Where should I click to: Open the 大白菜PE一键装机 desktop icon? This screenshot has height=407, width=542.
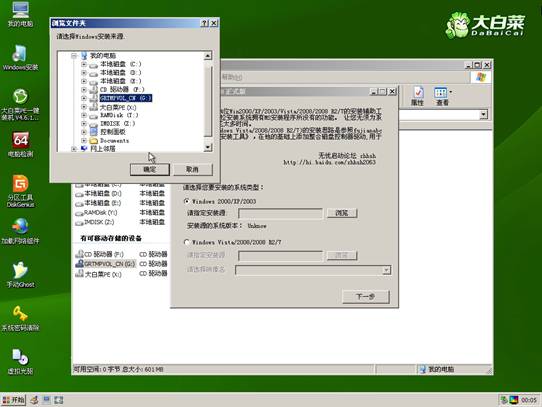click(20, 104)
